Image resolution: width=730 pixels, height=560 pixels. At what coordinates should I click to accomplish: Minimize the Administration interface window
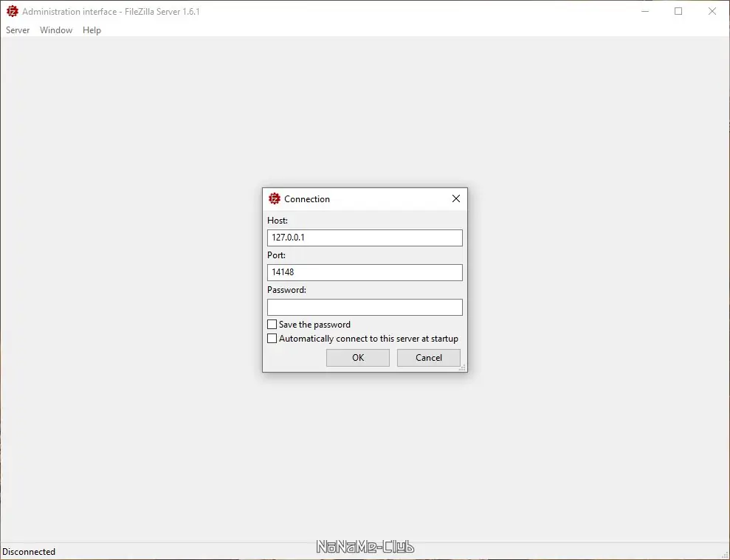pyautogui.click(x=645, y=11)
